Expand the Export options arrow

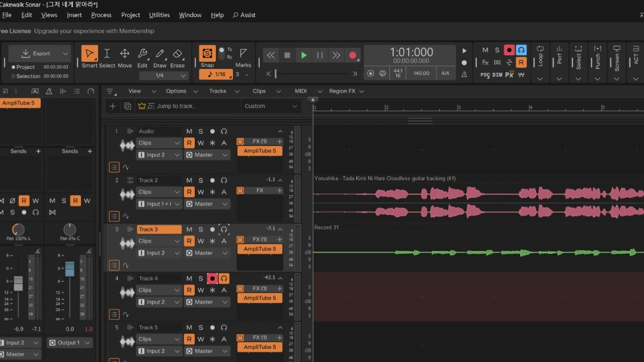65,54
